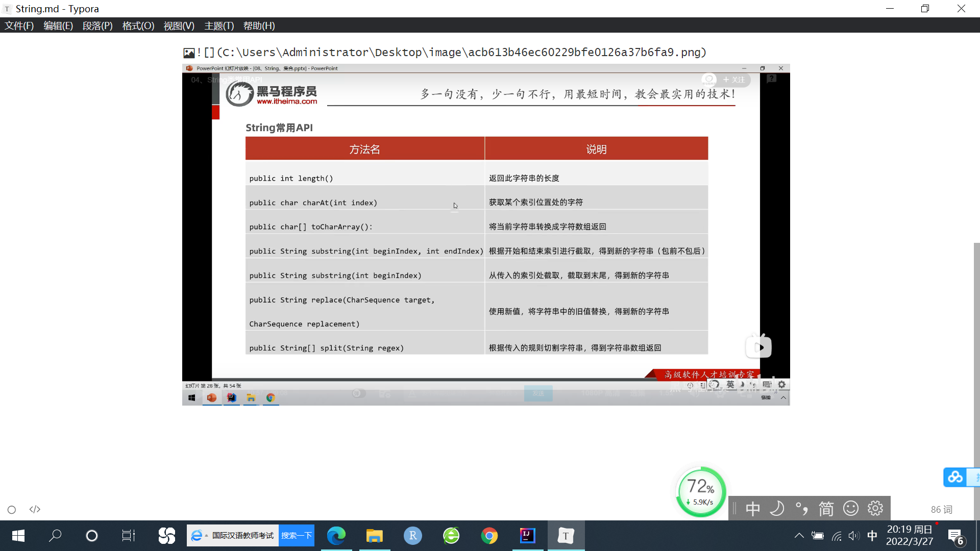Toggle IME Chinese/English mode button 中
This screenshot has height=551, width=980.
tap(753, 509)
